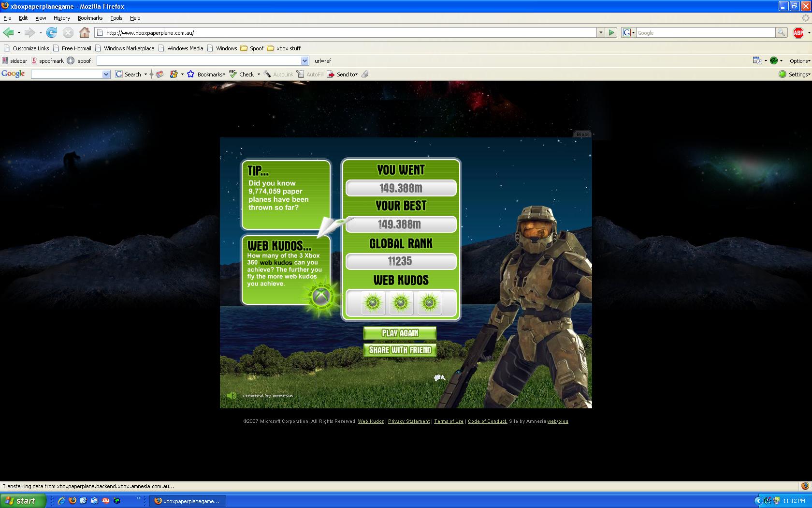Image resolution: width=812 pixels, height=508 pixels.
Task: Open the Privacy Statement link
Action: pyautogui.click(x=409, y=421)
